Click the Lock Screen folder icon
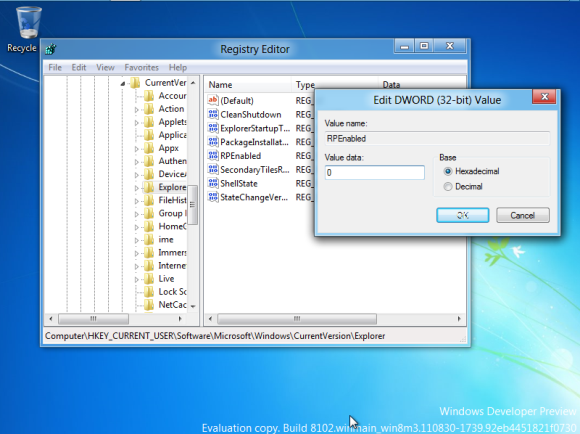 tap(149, 292)
